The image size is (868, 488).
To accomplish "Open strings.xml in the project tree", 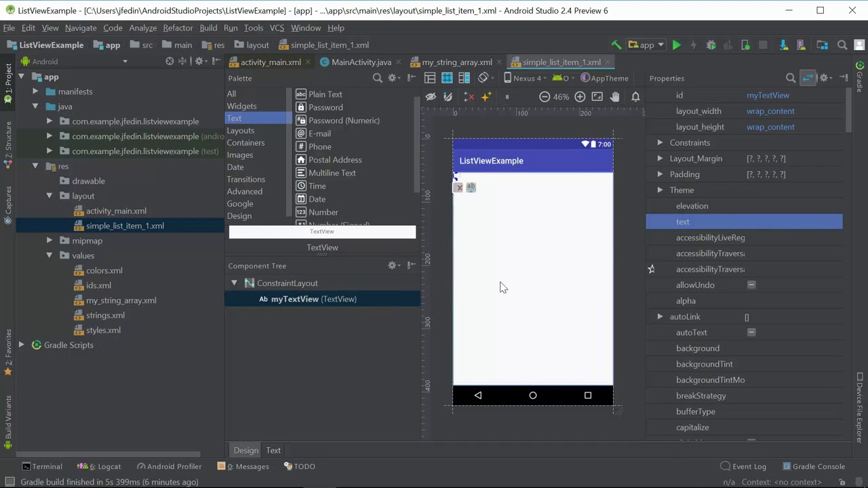I will pos(105,315).
